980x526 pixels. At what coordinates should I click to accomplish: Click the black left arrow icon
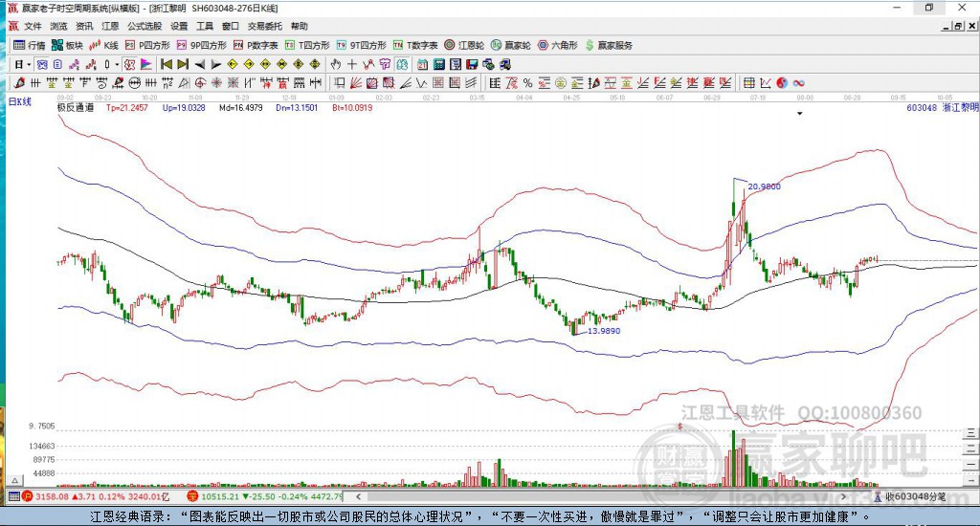pyautogui.click(x=199, y=64)
